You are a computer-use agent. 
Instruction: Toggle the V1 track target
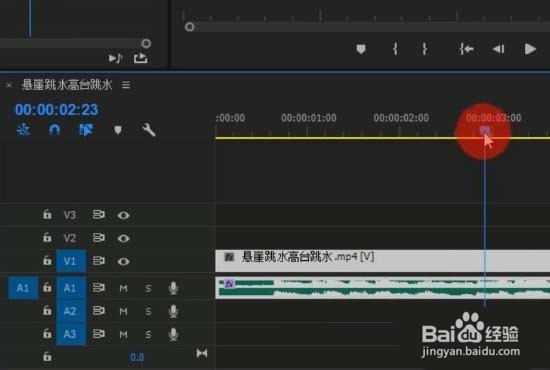pyautogui.click(x=71, y=261)
